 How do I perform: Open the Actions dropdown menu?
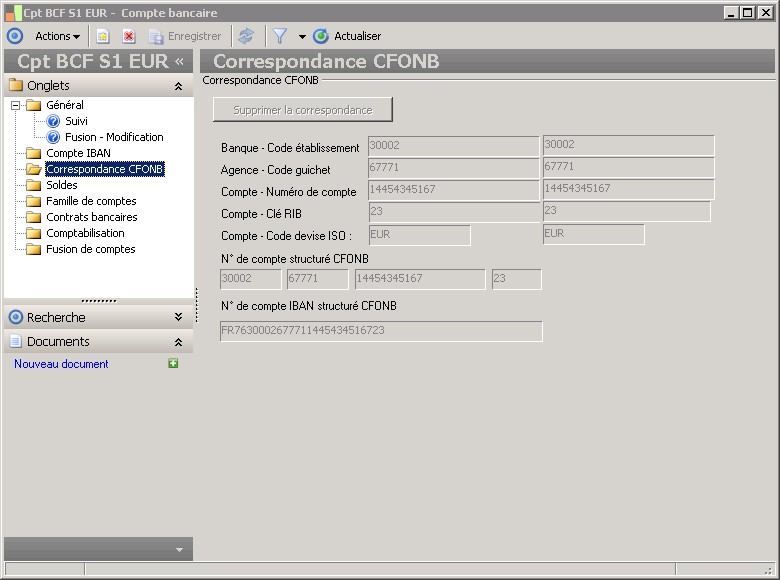57,36
